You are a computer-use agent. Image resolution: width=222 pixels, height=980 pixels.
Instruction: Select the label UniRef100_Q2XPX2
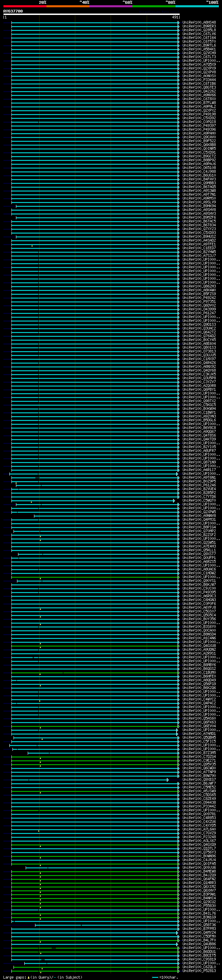coord(199,110)
